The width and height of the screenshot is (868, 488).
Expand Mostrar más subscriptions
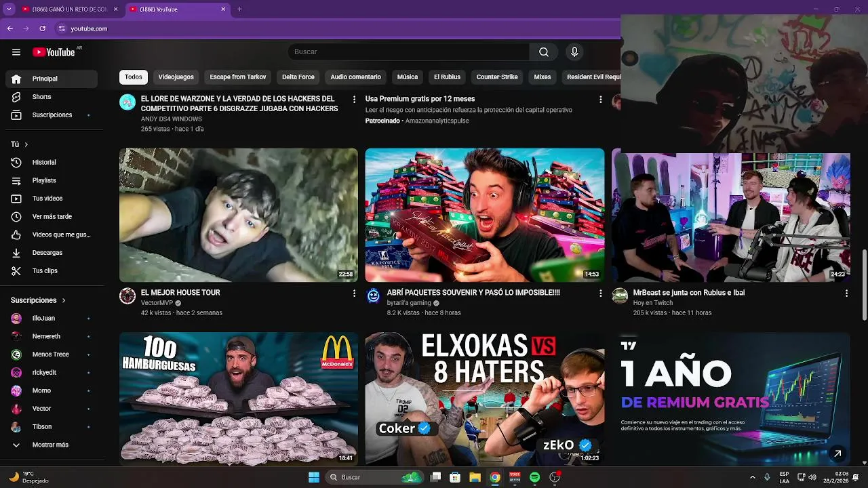coord(52,445)
